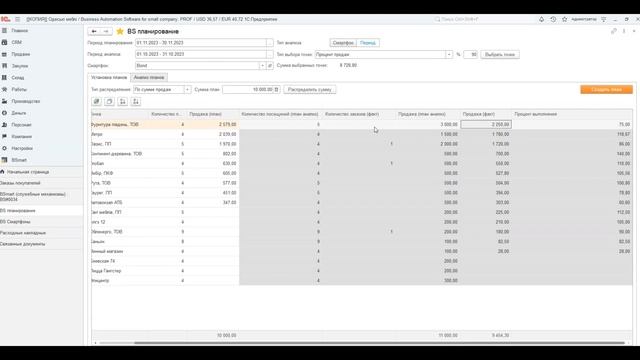
Task: Open the Работы section in sidebar
Action: (x=19, y=89)
